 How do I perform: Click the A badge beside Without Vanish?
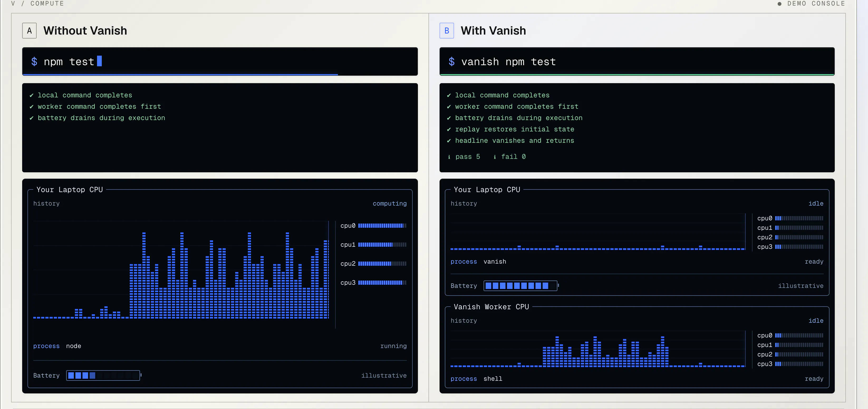(29, 31)
